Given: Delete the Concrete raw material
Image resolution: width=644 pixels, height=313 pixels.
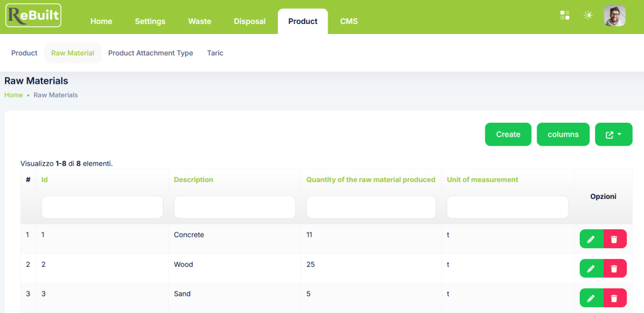Looking at the screenshot, I should [615, 239].
